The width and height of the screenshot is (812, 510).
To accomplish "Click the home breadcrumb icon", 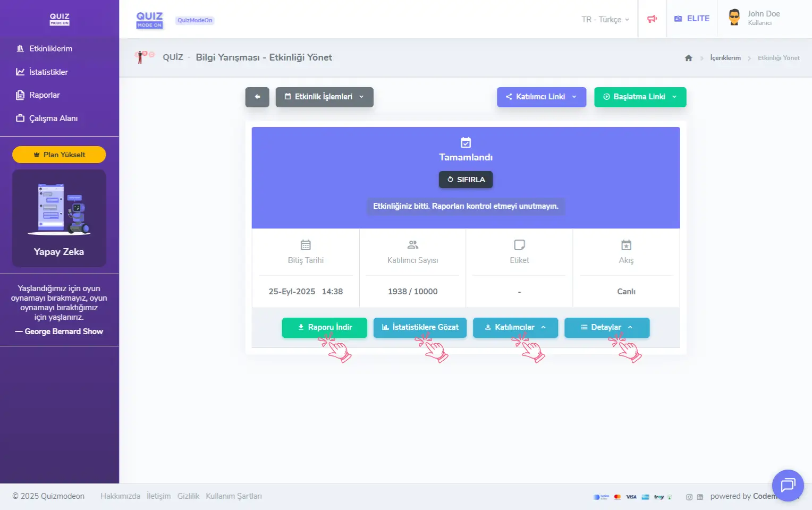I will (689, 58).
